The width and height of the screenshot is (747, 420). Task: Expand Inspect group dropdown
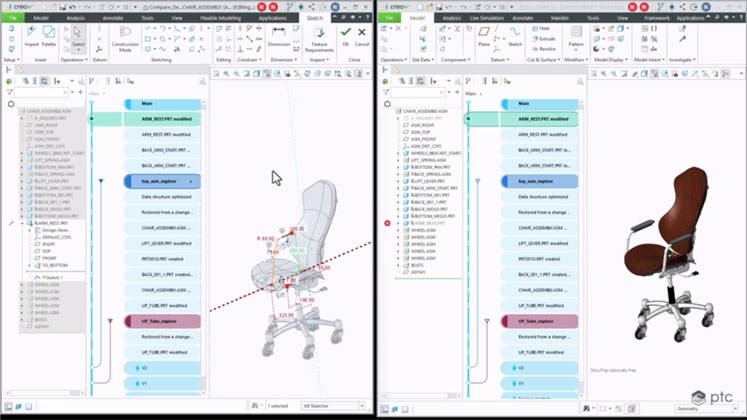[319, 60]
